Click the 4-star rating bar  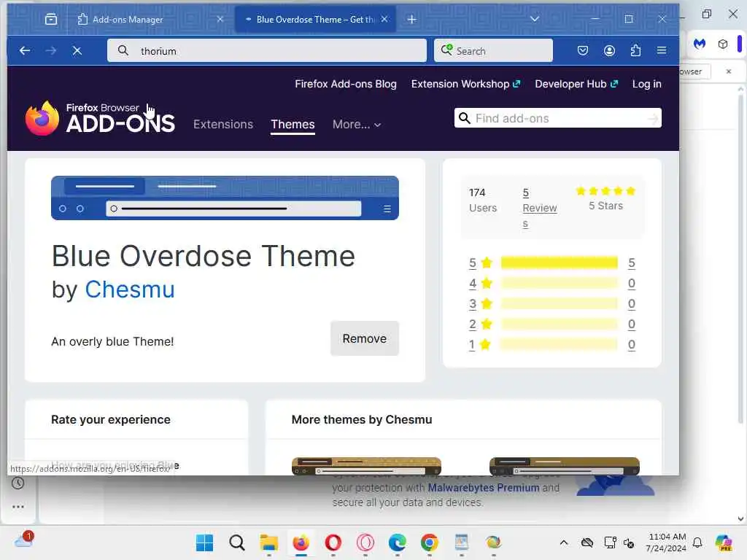click(560, 283)
